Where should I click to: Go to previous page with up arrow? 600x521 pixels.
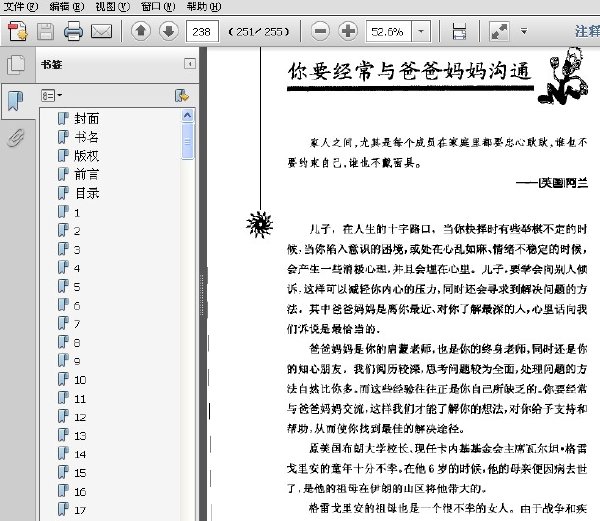[x=141, y=31]
